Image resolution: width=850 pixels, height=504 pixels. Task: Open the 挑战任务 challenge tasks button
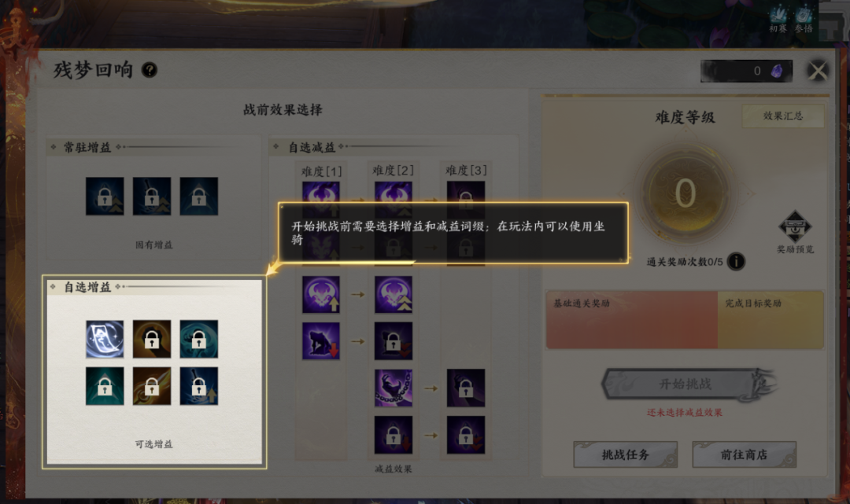(x=626, y=454)
